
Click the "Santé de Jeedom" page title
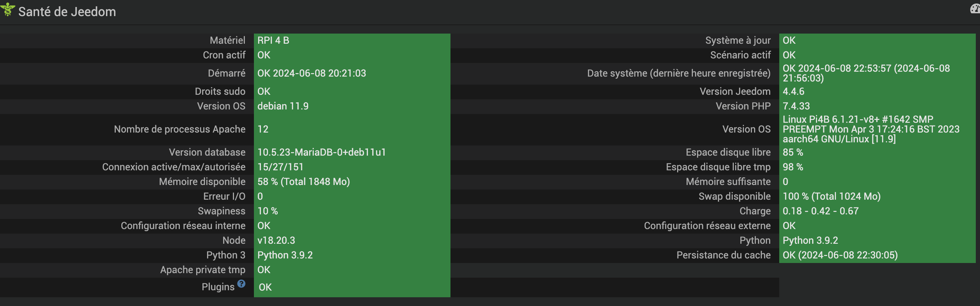pos(67,12)
